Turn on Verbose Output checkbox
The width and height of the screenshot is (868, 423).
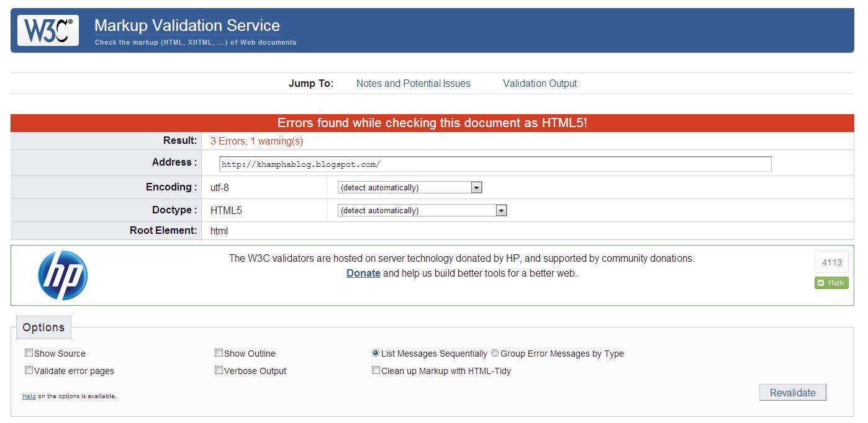(219, 370)
